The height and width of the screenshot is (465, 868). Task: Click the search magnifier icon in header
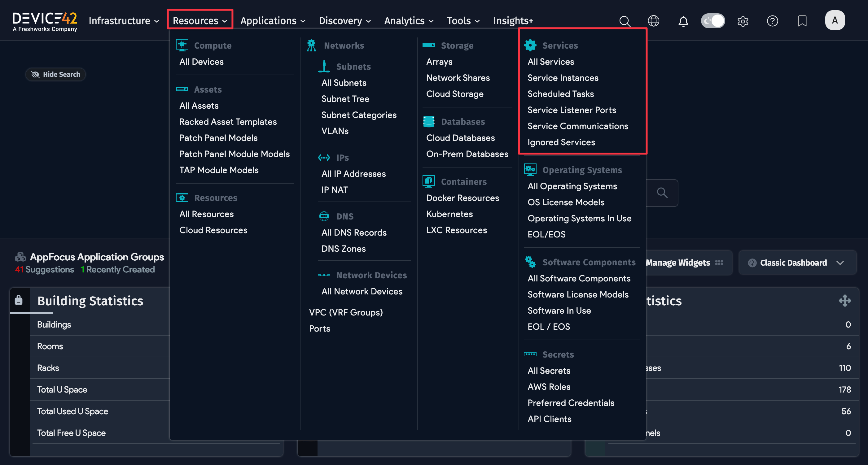click(x=625, y=21)
